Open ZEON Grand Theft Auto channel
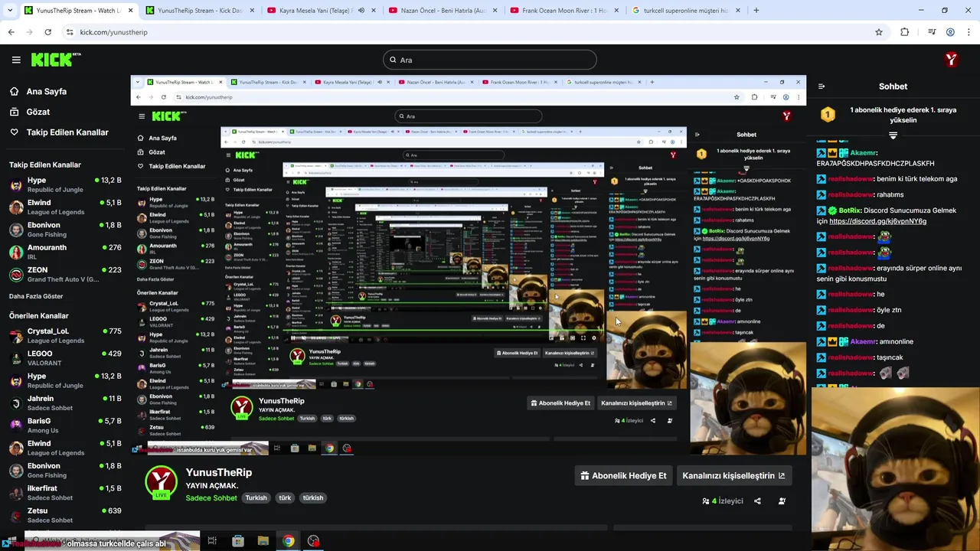The image size is (980, 551). [65, 275]
